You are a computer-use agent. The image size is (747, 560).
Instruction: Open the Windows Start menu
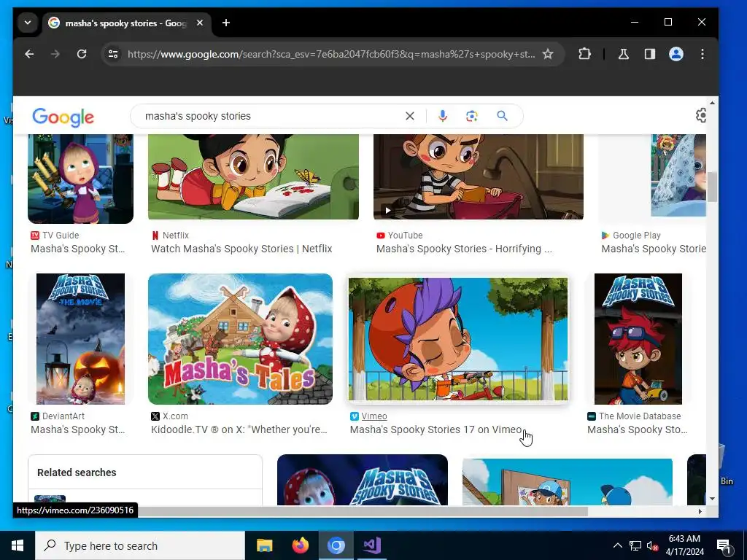(18, 545)
